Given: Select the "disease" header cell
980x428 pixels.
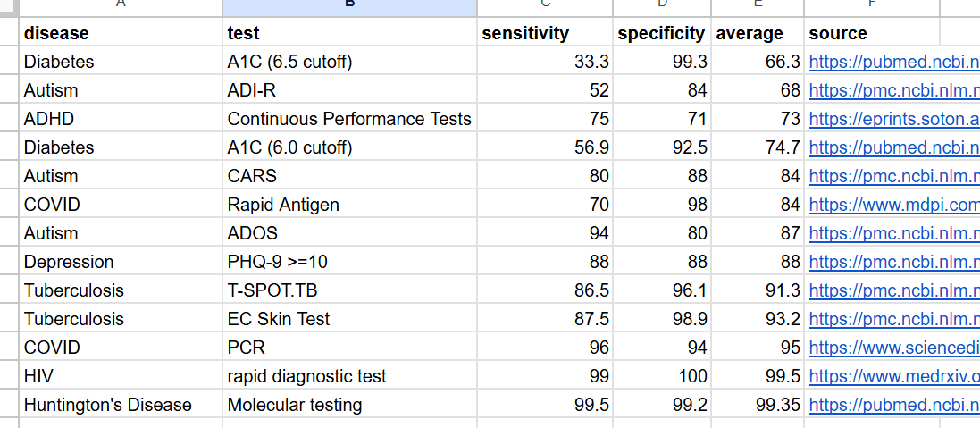Looking at the screenshot, I should [x=56, y=33].
